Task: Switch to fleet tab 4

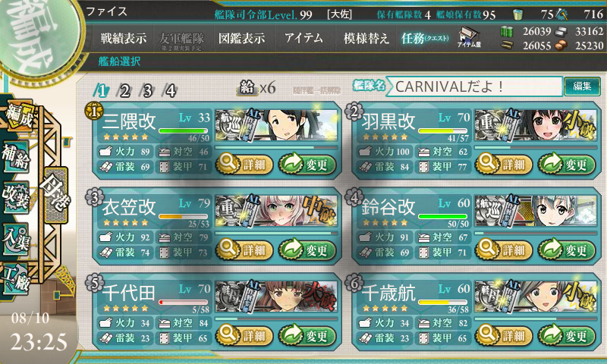Action: [170, 91]
